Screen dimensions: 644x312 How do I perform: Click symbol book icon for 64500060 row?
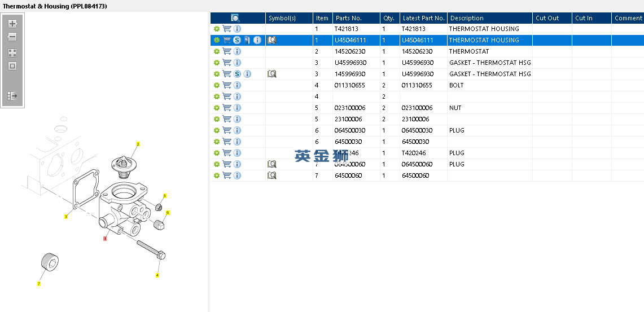[x=271, y=175]
